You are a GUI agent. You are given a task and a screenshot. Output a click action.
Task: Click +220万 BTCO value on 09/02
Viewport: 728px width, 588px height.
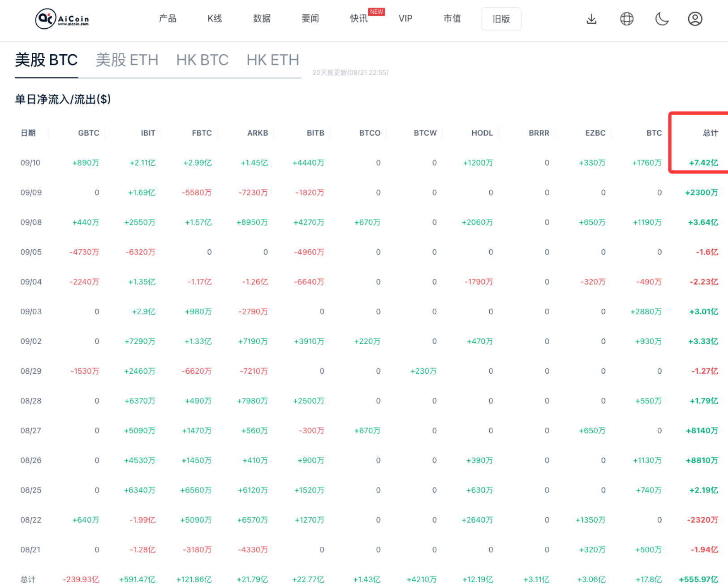click(x=367, y=342)
